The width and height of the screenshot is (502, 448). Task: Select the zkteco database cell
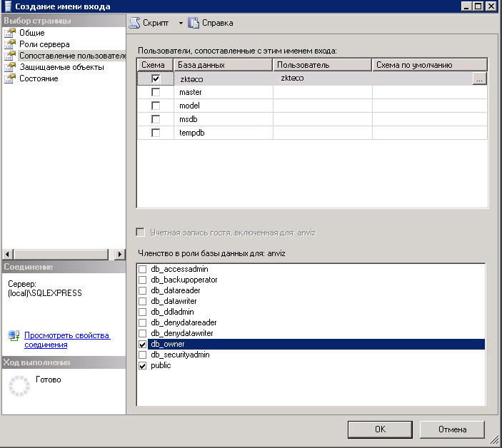tap(224, 79)
